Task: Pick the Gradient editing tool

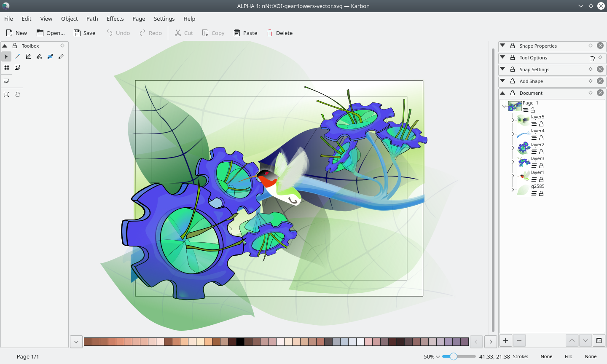Action: 50,56
